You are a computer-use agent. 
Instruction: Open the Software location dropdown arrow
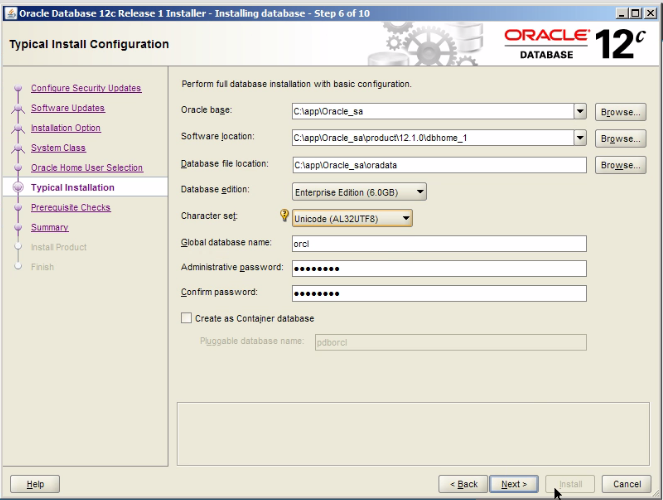[x=580, y=138]
